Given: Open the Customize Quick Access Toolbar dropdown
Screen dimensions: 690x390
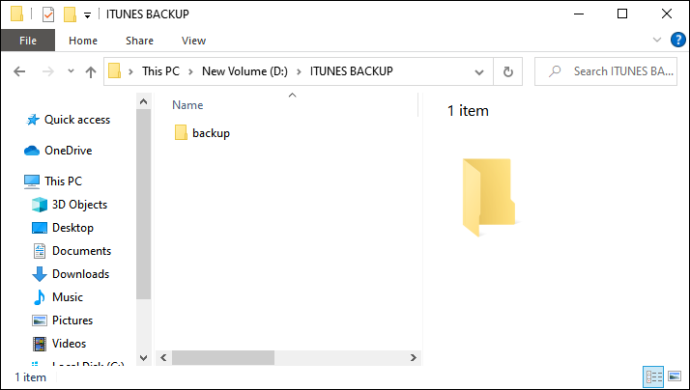Looking at the screenshot, I should point(87,15).
